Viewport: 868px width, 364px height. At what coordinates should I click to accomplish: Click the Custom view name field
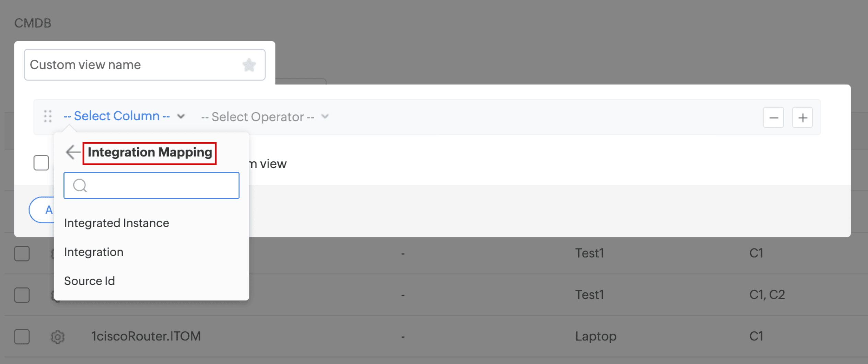134,65
